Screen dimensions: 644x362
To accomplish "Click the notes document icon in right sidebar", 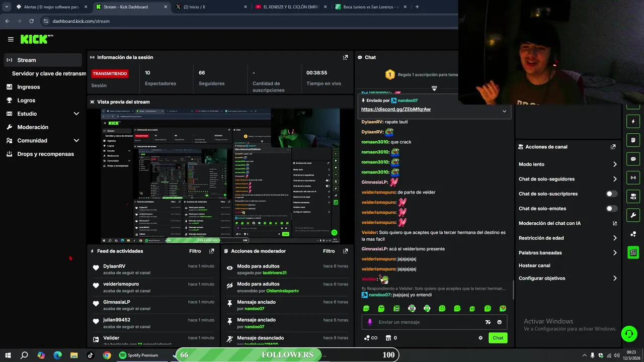I will (x=633, y=140).
